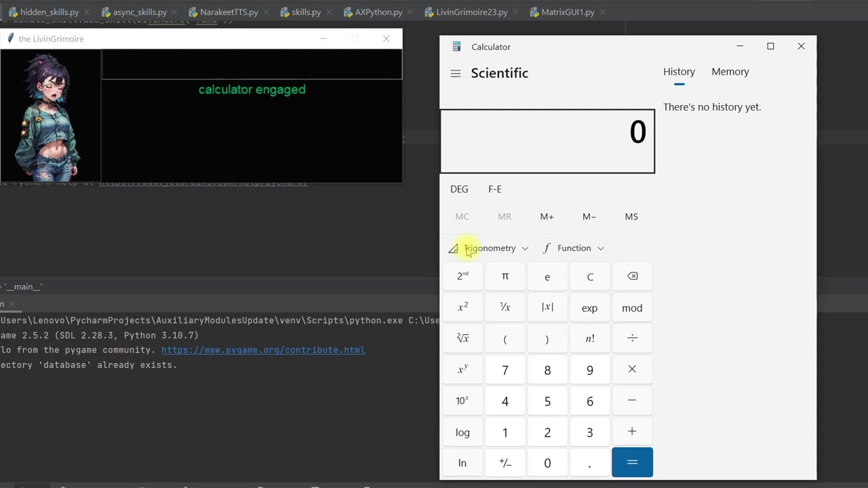The width and height of the screenshot is (868, 488).
Task: Click the decimal point key
Action: pyautogui.click(x=590, y=463)
